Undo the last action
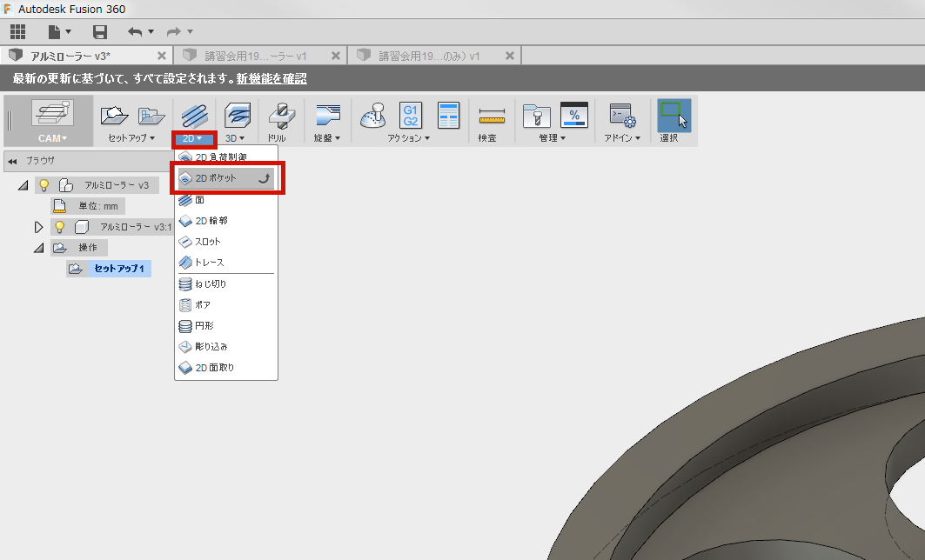This screenshot has width=925, height=560. pyautogui.click(x=135, y=32)
